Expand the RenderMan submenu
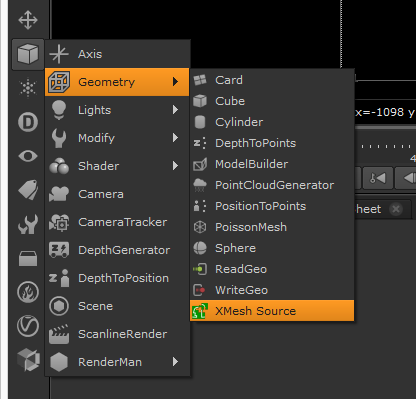This screenshot has width=416, height=399. (x=117, y=362)
